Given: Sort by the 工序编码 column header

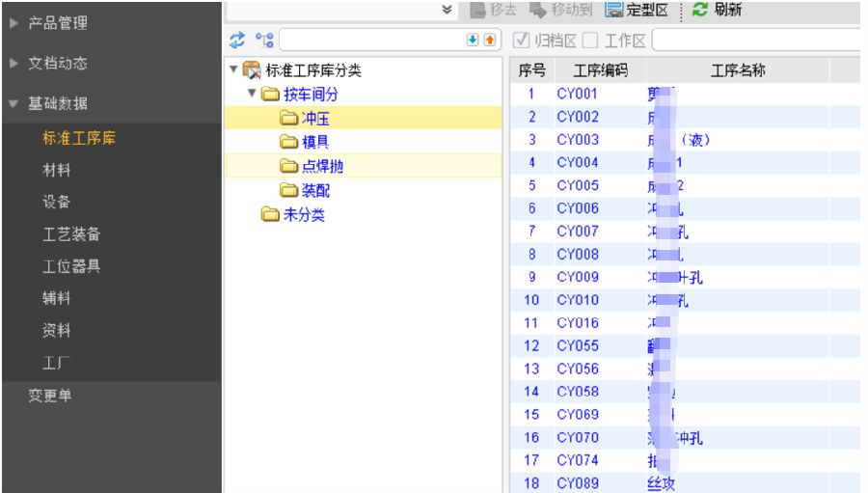Looking at the screenshot, I should tap(600, 70).
